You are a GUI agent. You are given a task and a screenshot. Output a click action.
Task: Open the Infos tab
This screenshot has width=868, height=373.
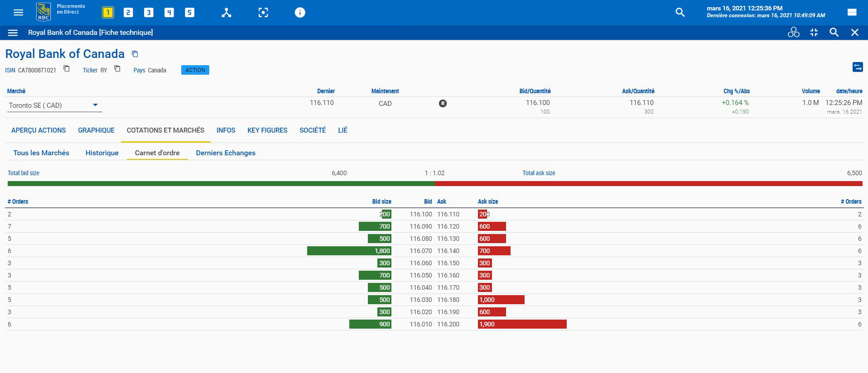click(x=226, y=130)
